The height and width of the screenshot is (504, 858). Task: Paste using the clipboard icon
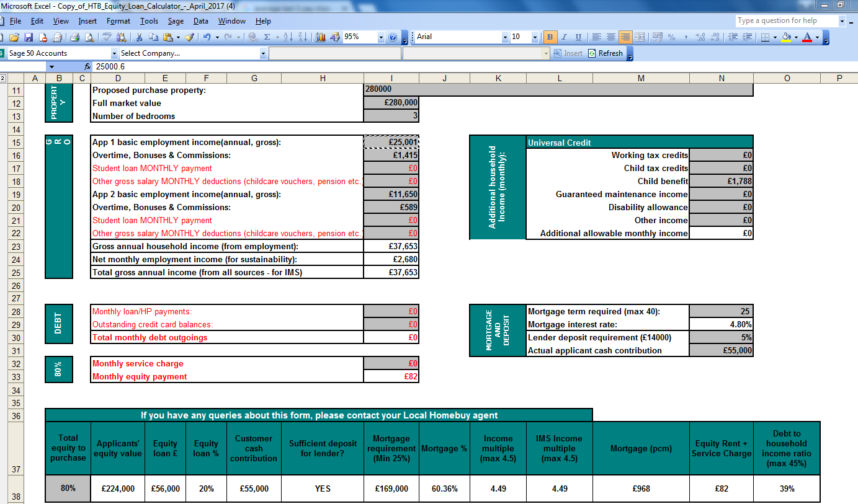click(168, 37)
